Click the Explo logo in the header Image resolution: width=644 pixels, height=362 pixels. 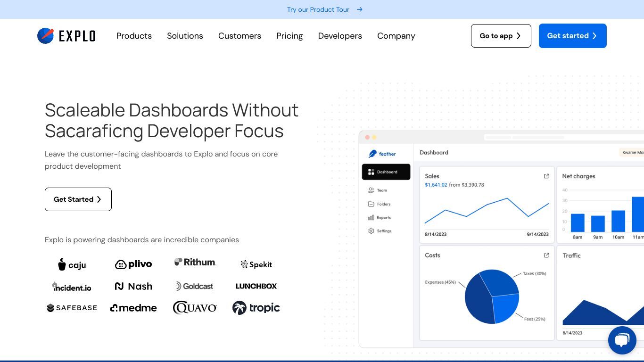[x=66, y=36]
